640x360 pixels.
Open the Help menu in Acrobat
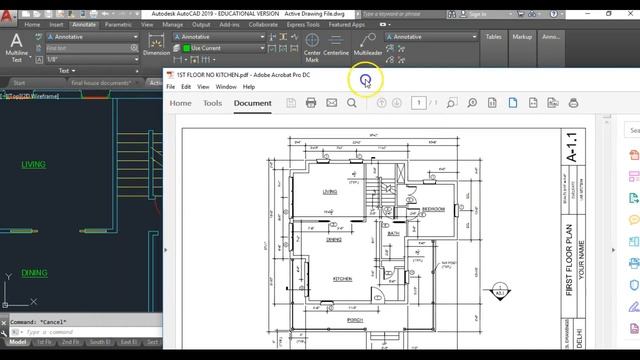249,87
